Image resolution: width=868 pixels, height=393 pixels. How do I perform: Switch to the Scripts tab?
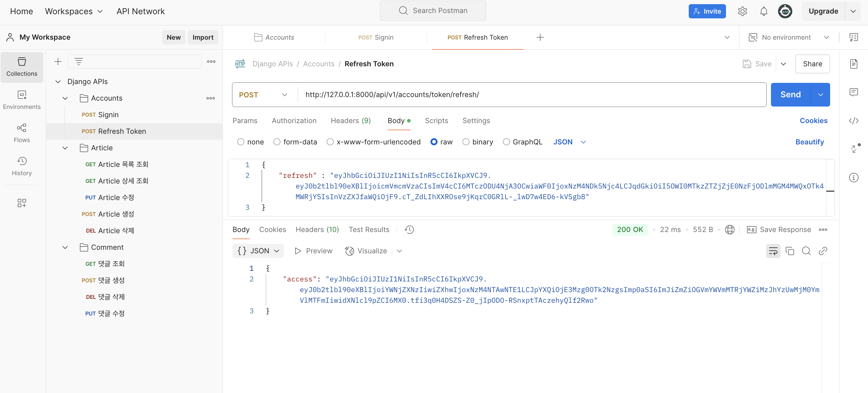(436, 121)
